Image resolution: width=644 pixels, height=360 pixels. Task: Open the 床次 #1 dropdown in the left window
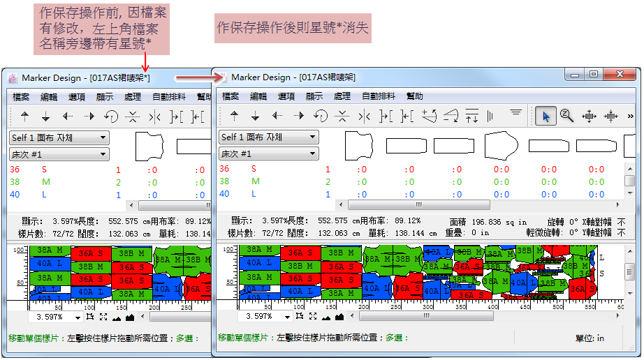[59, 153]
